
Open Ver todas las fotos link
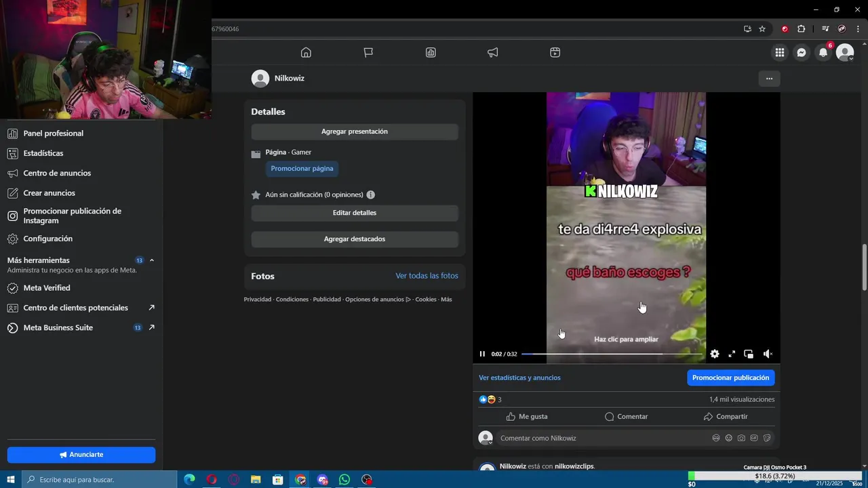click(427, 276)
